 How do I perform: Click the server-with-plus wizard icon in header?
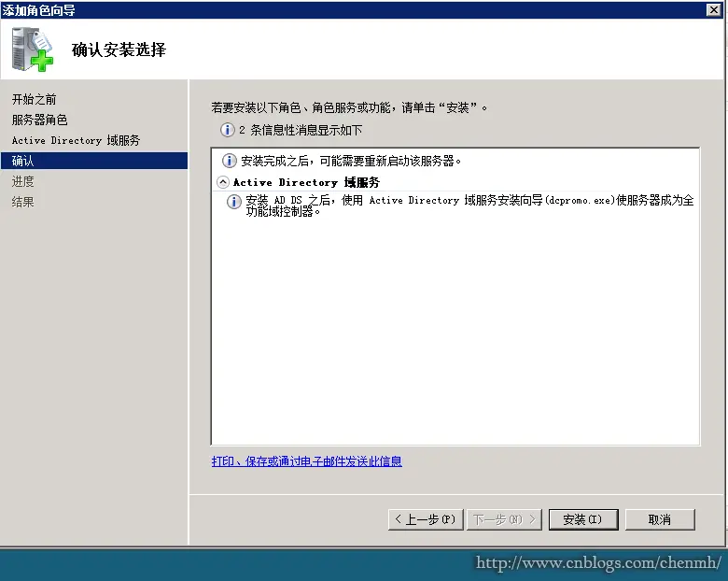click(x=33, y=50)
